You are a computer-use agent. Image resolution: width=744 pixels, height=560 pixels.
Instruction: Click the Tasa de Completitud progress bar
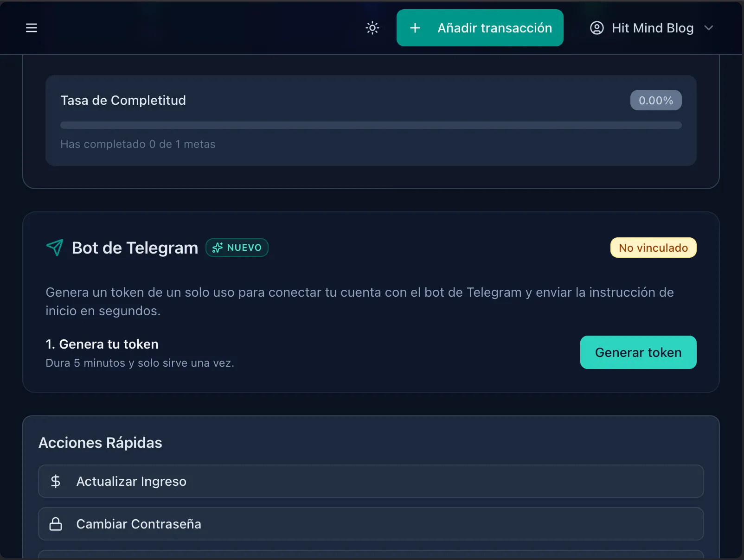tap(371, 125)
